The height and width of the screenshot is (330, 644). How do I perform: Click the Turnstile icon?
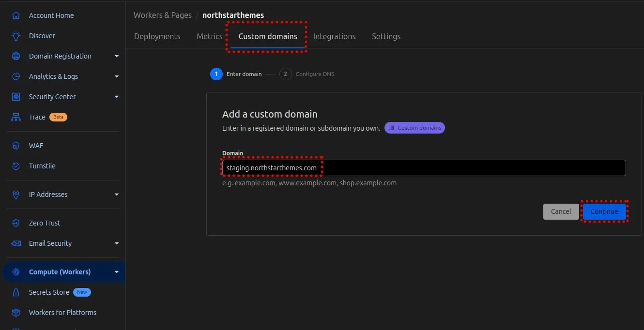pyautogui.click(x=16, y=166)
